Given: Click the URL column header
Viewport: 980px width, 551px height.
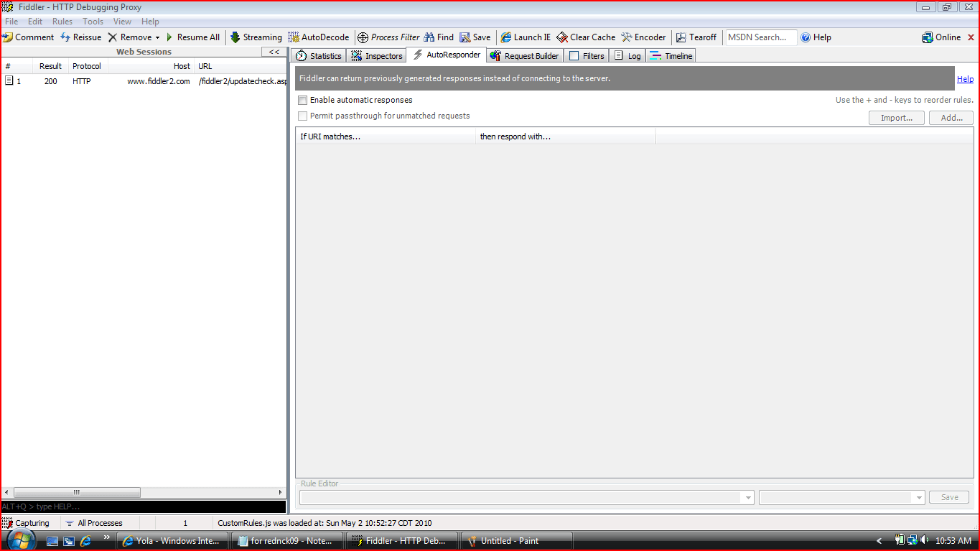Looking at the screenshot, I should tap(241, 66).
